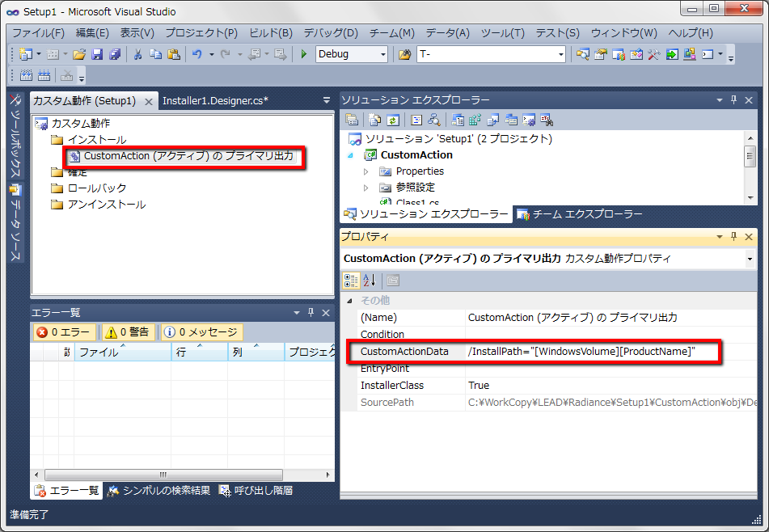This screenshot has width=769, height=532.
Task: Click the Properties icon in Solution Explorer toolbar
Action: click(352, 120)
